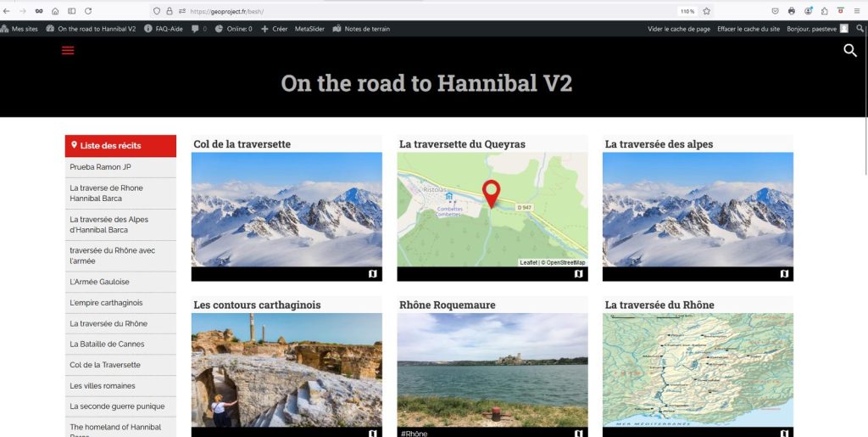This screenshot has height=437, width=868.
Task: Reload the page in browser
Action: tap(38, 11)
